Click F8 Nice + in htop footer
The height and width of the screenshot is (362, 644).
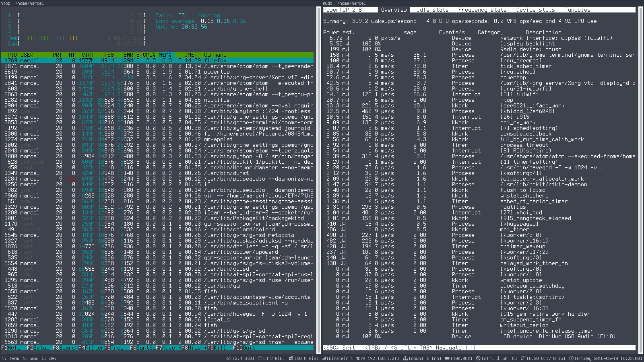point(194,348)
